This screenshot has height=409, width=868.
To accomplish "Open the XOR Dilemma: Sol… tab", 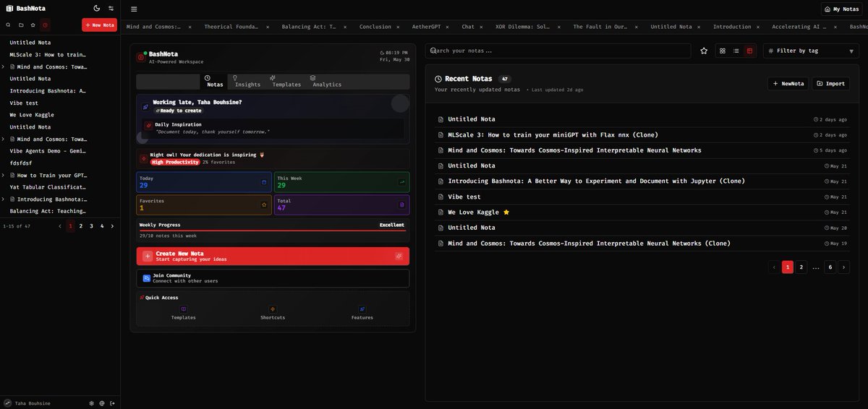I will 523,27.
